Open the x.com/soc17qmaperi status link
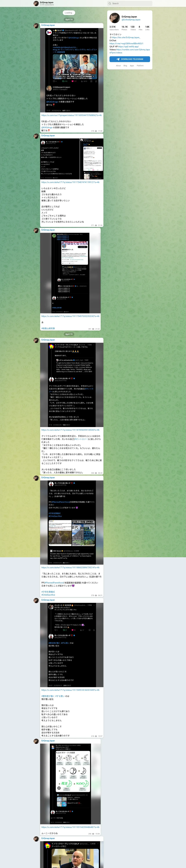The width and height of the screenshot is (186, 868). tap(71, 115)
